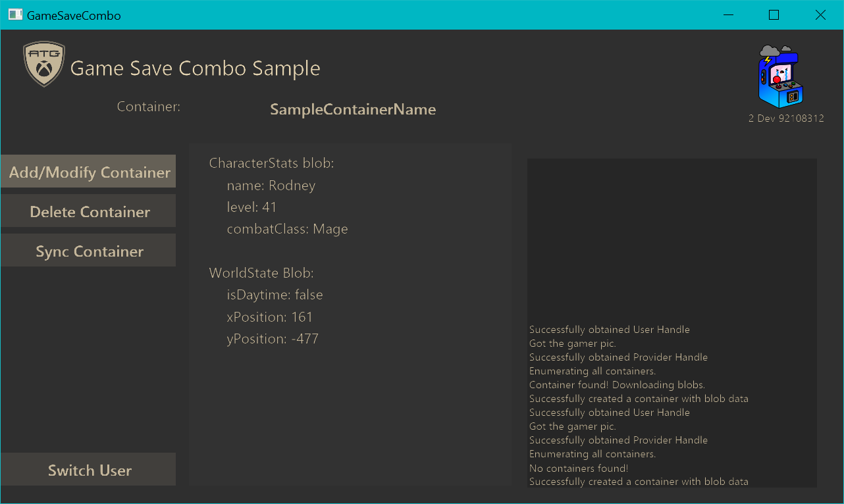The image size is (844, 504).
Task: Minimize the GameSaveCombo window
Action: point(727,15)
